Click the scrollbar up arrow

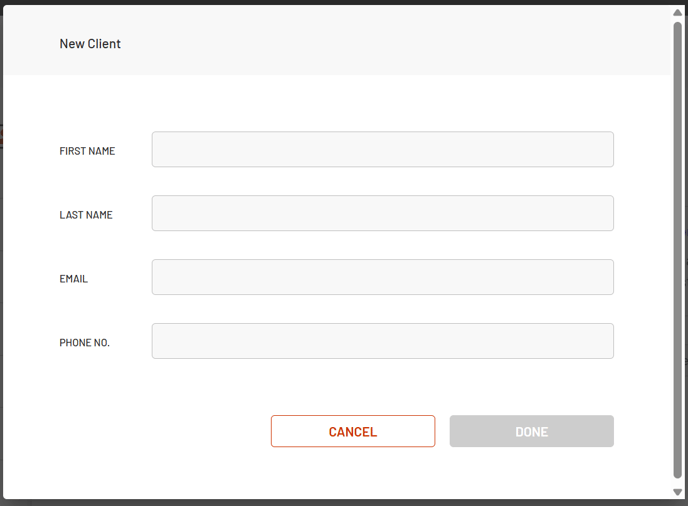pyautogui.click(x=677, y=12)
